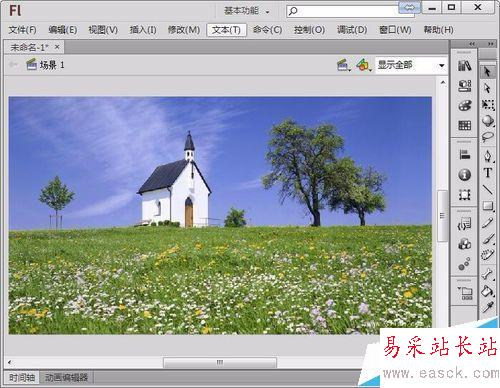
Task: Open the 视图(V) menu
Action: [103, 30]
